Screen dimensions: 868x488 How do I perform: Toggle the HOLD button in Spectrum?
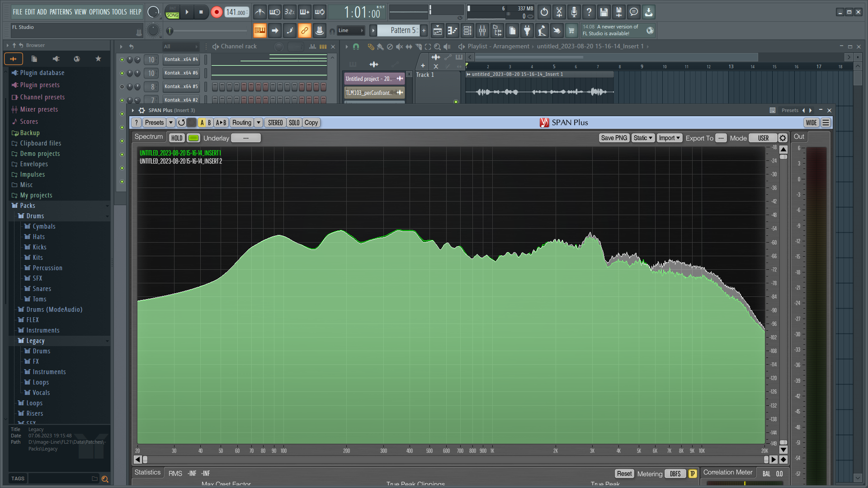177,138
